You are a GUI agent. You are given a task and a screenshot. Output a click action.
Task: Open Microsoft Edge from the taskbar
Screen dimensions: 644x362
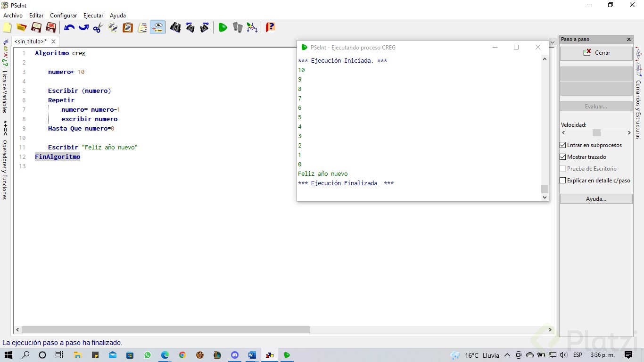point(165,355)
